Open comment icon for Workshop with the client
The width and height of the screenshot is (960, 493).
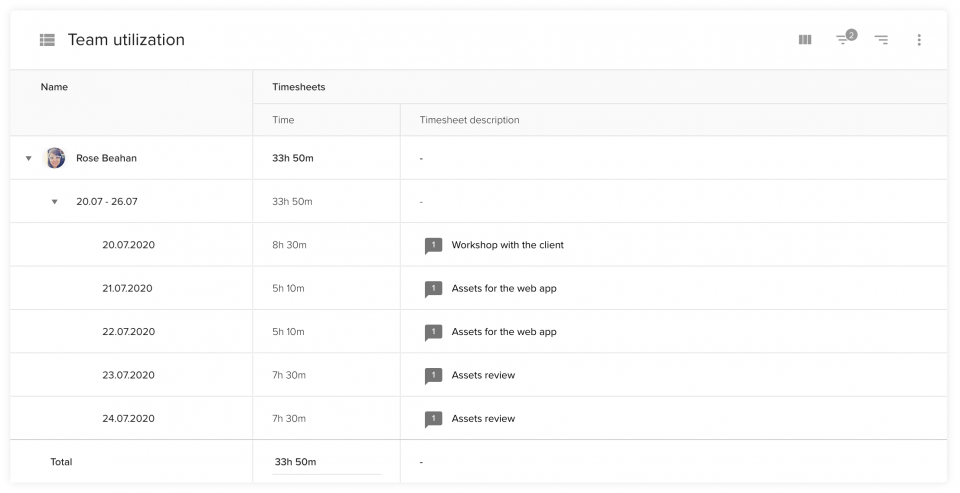tap(433, 246)
